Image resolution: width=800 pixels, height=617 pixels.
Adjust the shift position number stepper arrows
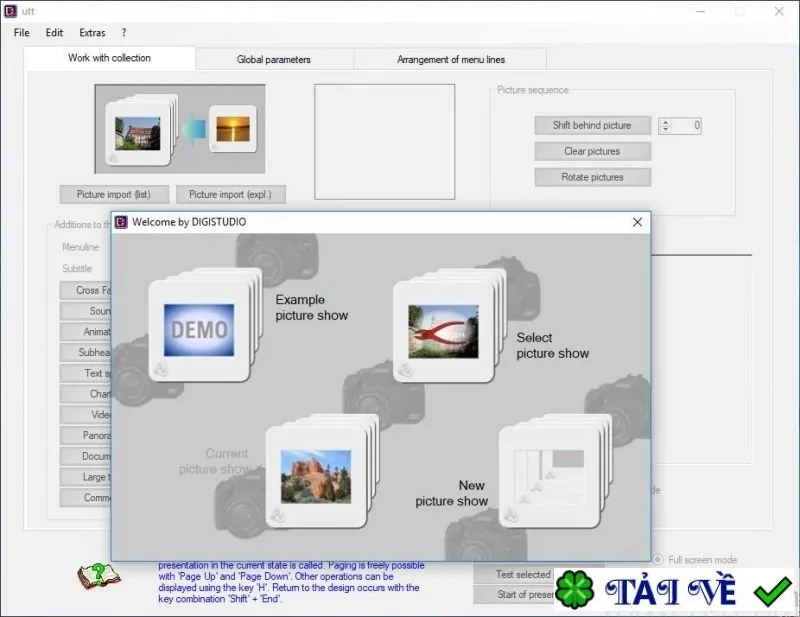[x=665, y=126]
